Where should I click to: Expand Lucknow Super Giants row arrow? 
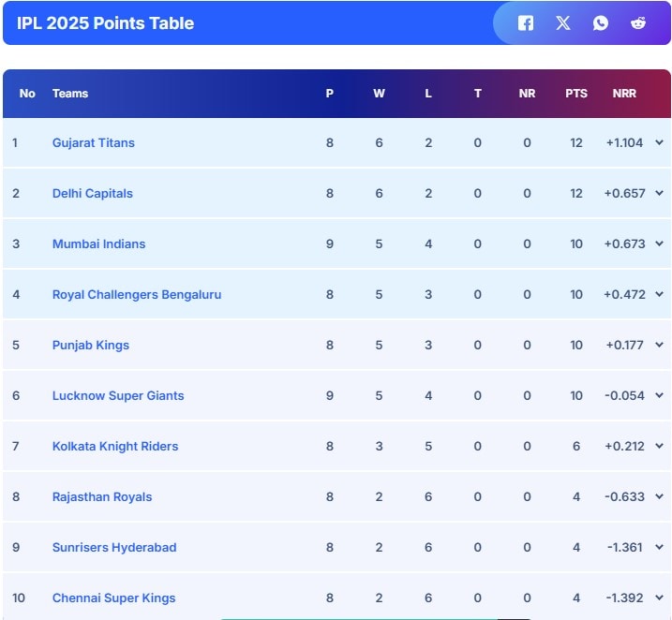[659, 396]
